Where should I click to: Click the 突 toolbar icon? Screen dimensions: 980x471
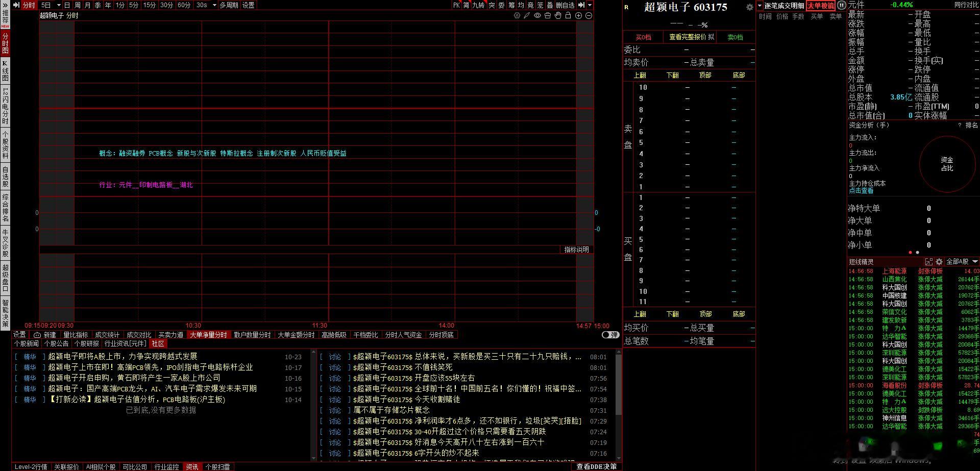tap(492, 5)
